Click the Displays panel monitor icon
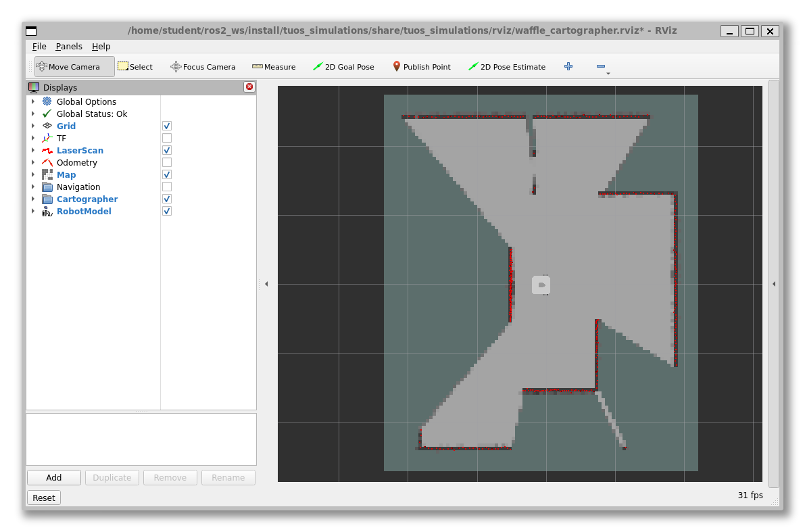 click(x=34, y=87)
